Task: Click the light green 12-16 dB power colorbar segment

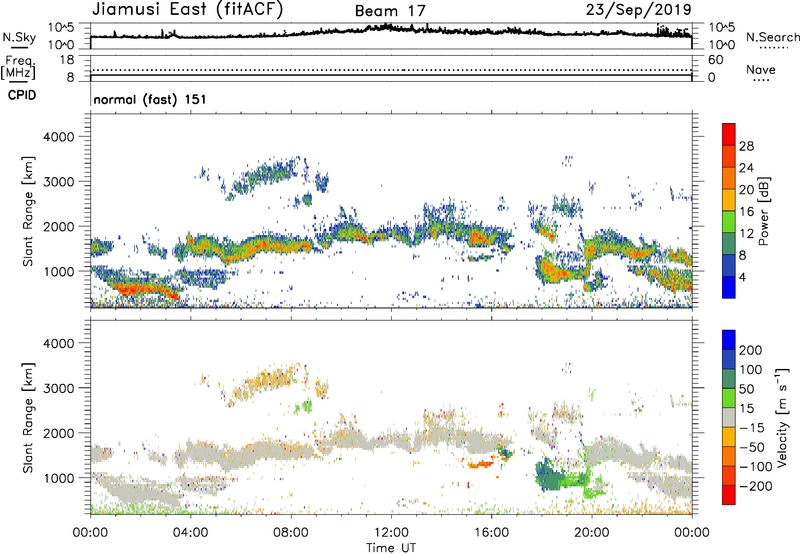Action: [729, 222]
